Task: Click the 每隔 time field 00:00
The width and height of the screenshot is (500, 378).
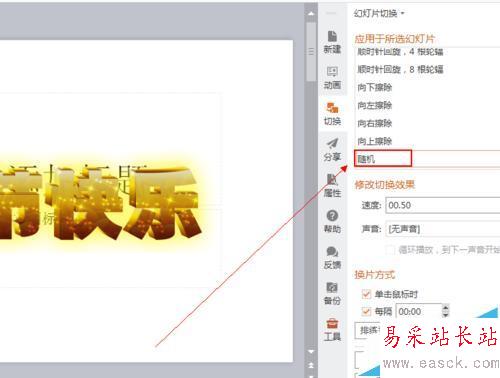Action: pos(419,311)
